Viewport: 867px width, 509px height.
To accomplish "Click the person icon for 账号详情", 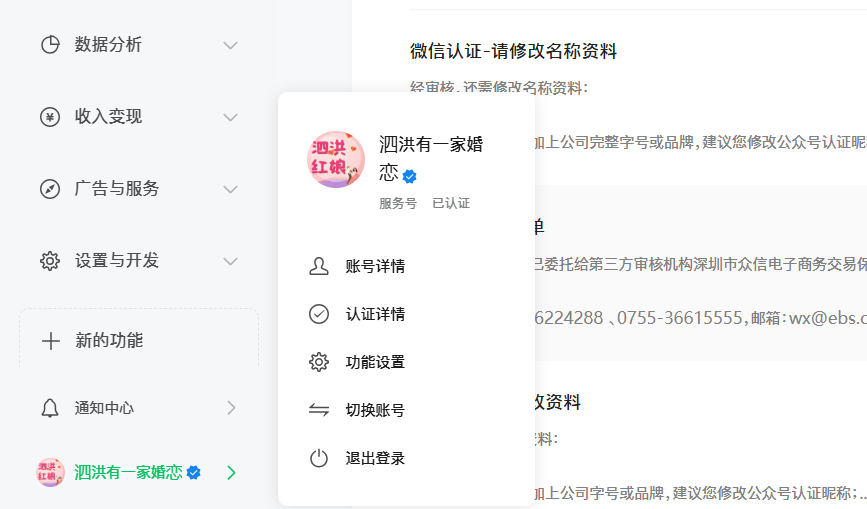I will pyautogui.click(x=318, y=266).
